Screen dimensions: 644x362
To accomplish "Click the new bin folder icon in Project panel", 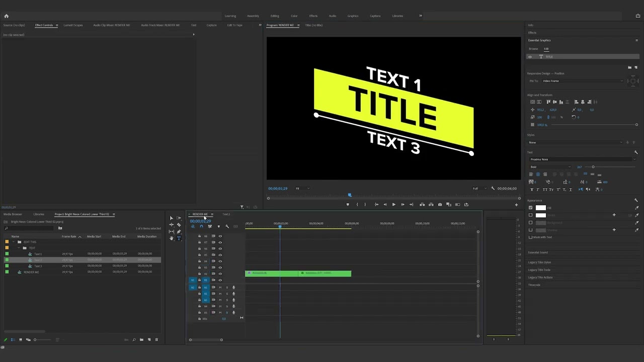I will [x=141, y=340].
